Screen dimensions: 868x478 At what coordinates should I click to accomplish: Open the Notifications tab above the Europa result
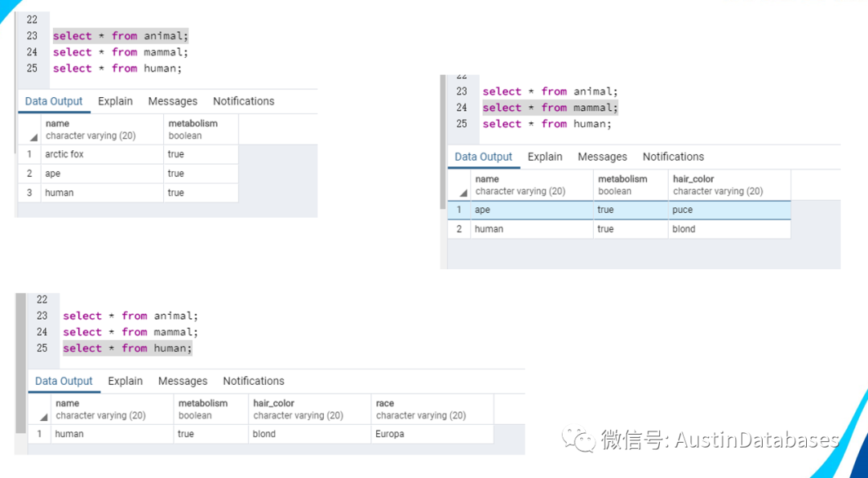[x=253, y=381]
